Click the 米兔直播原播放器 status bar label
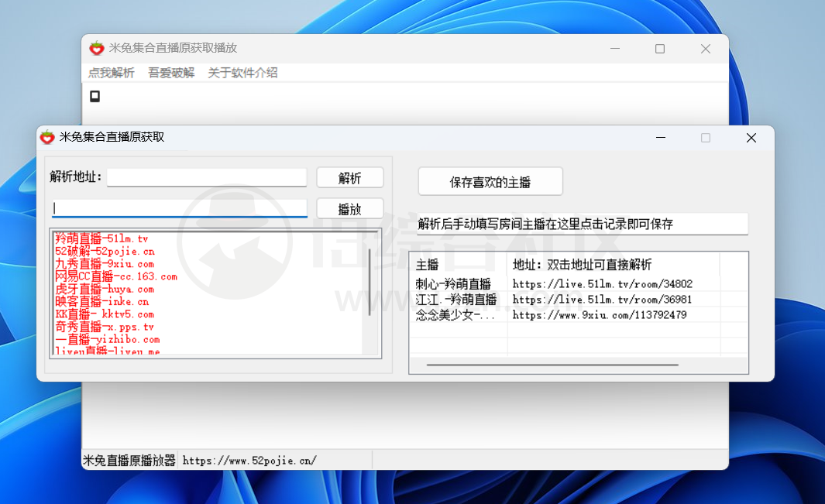Viewport: 825px width, 504px height. (129, 461)
